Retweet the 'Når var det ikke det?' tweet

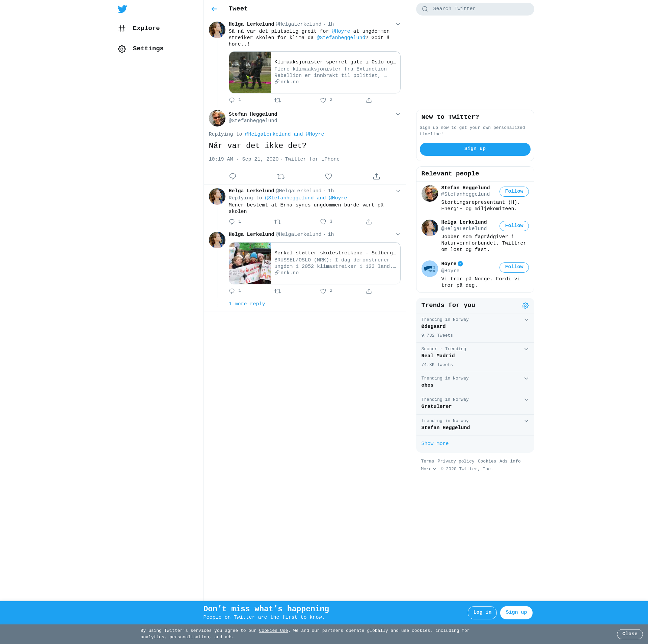coord(280,176)
